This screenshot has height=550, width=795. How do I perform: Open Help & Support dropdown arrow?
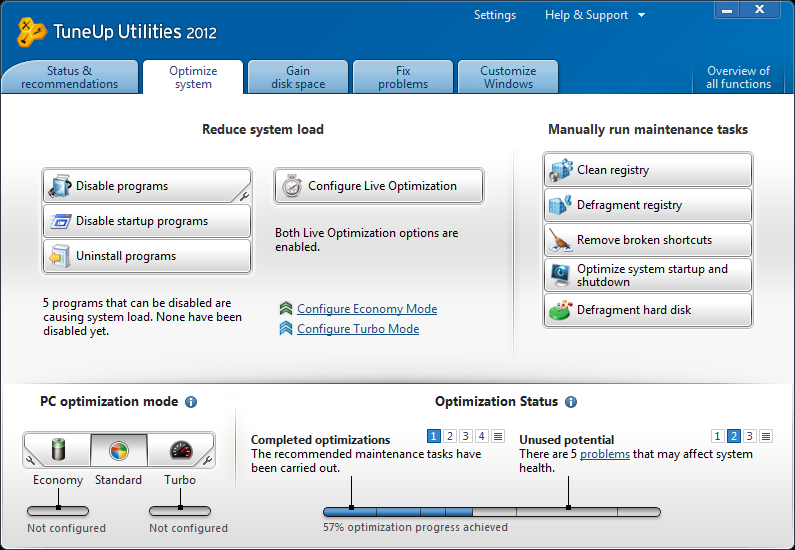coord(641,15)
